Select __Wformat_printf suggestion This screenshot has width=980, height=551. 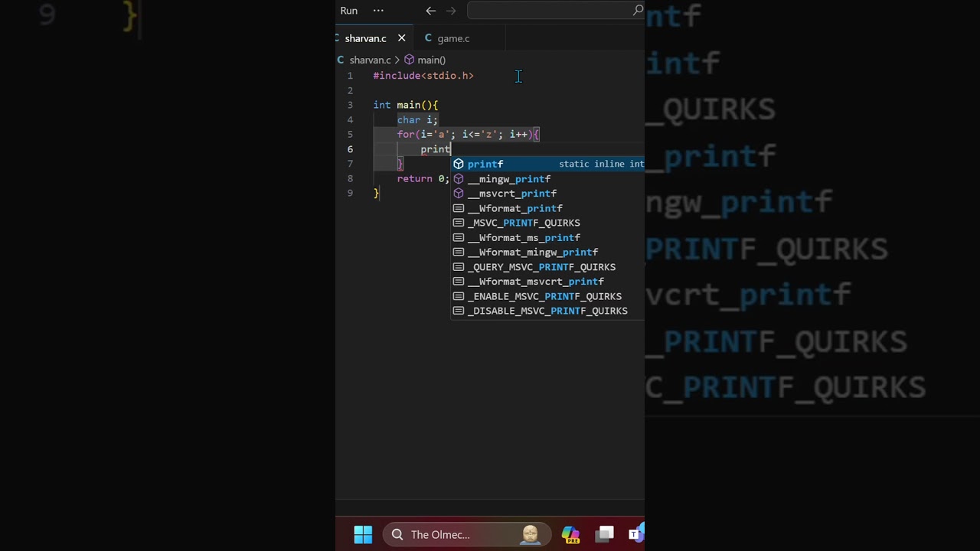[x=547, y=208]
